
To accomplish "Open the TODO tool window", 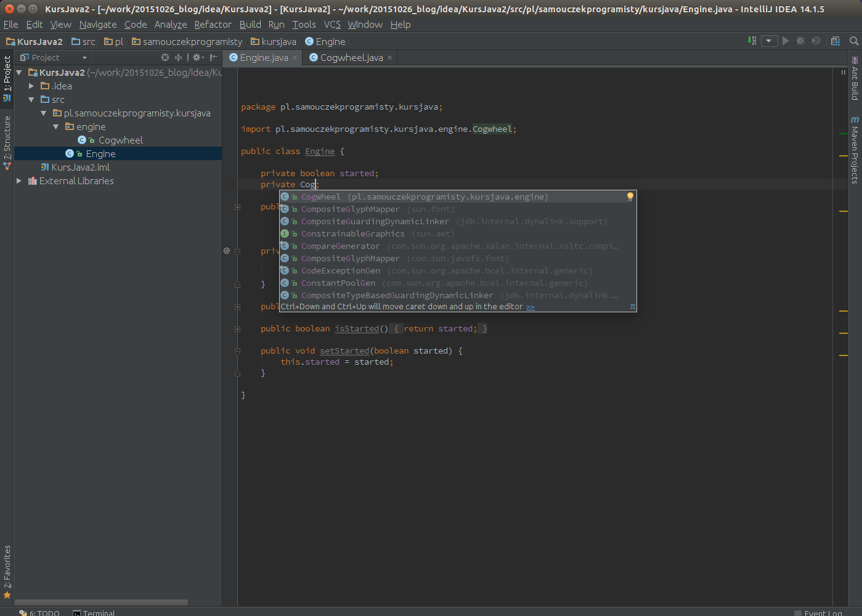I will pos(39,613).
